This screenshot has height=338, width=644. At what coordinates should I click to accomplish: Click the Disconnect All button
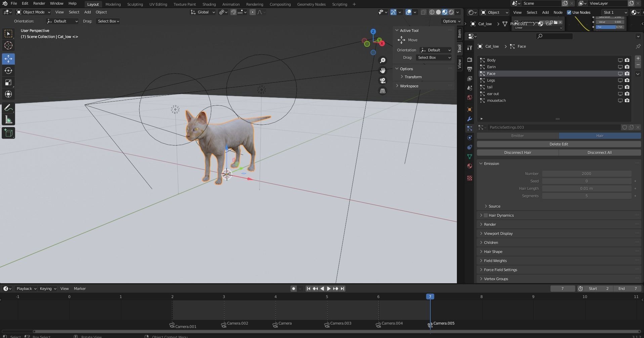pos(600,153)
